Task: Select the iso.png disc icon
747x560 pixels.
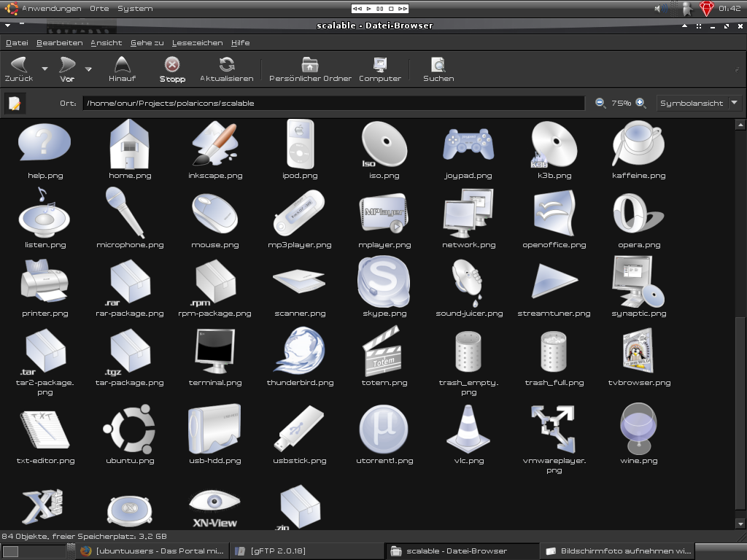Action: coord(384,144)
